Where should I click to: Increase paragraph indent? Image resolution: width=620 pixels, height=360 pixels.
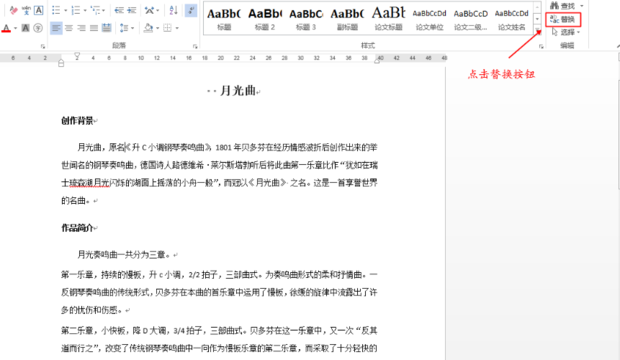coord(132,10)
